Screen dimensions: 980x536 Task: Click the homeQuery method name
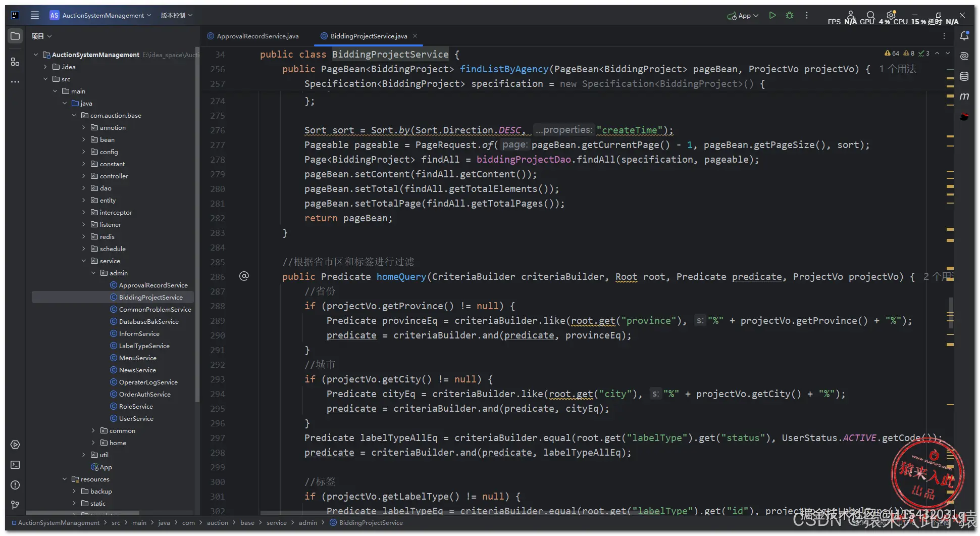tap(401, 277)
